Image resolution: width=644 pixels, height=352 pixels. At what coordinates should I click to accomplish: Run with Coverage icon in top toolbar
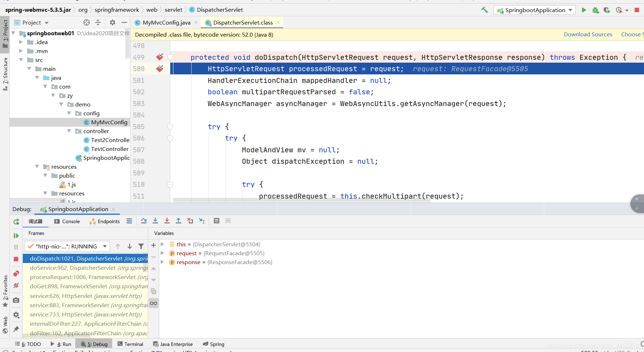point(607,10)
